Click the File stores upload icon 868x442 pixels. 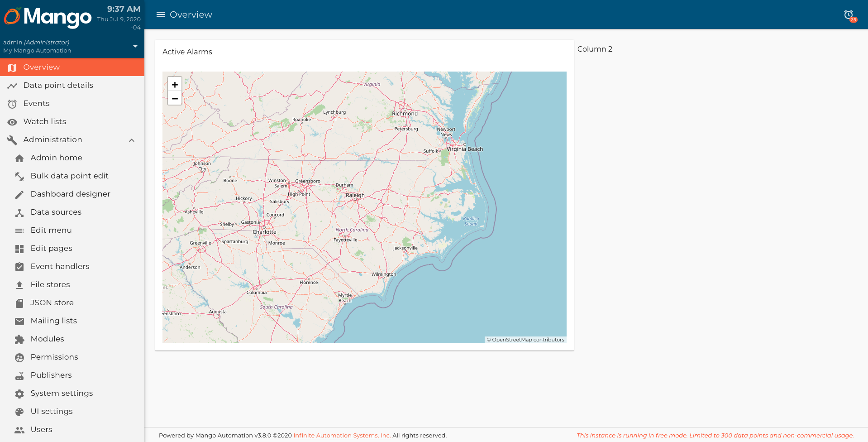19,285
